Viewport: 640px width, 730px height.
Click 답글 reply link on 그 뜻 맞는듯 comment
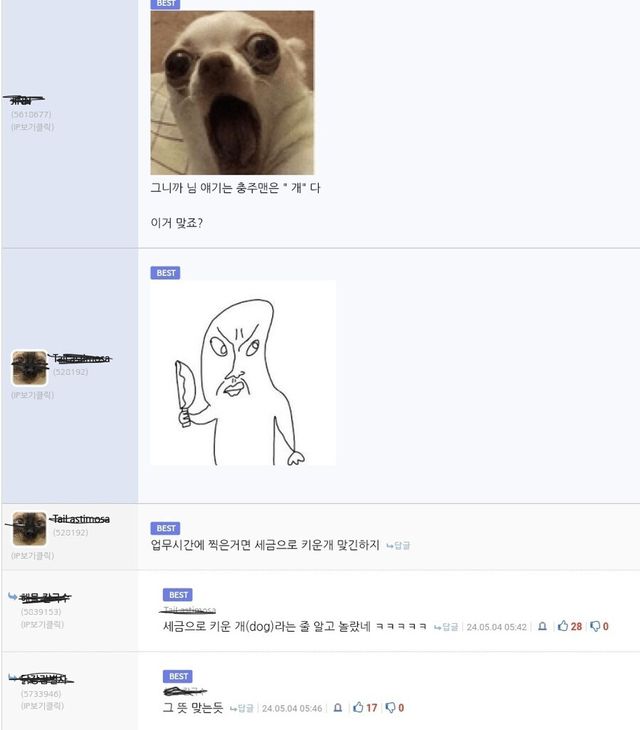(x=242, y=708)
